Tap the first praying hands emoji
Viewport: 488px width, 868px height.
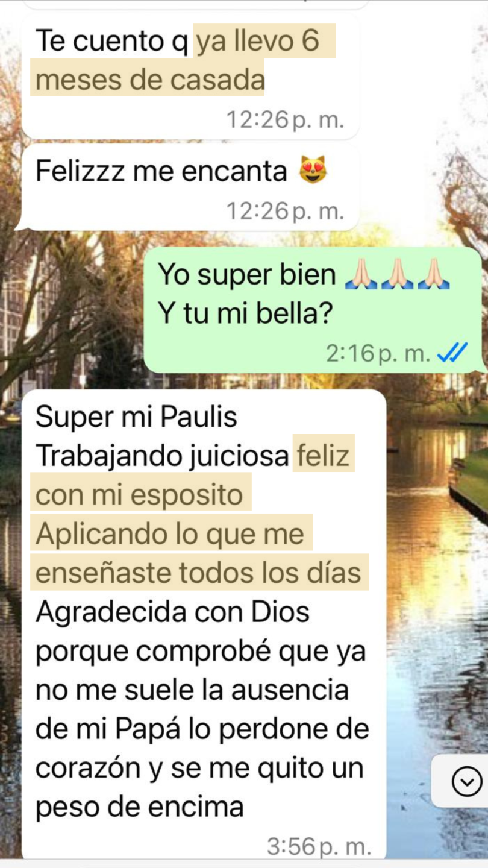[x=361, y=275]
